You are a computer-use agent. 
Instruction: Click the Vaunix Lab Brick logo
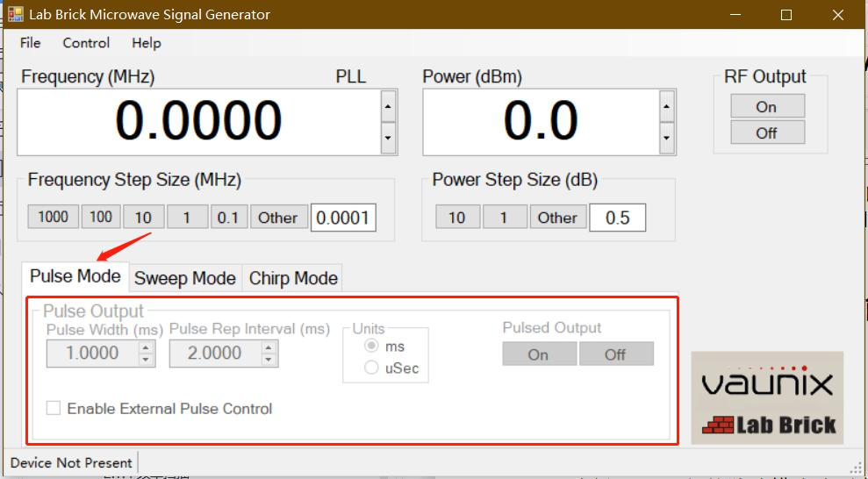[767, 397]
